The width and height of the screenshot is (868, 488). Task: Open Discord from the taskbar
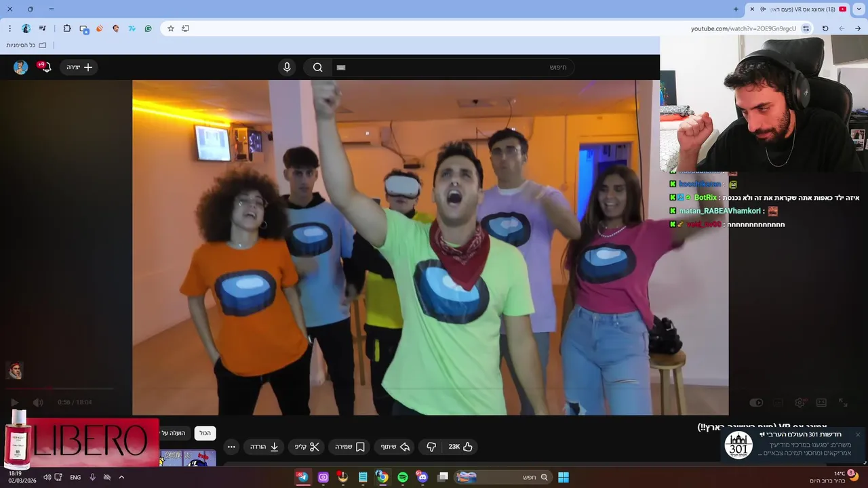point(422,477)
